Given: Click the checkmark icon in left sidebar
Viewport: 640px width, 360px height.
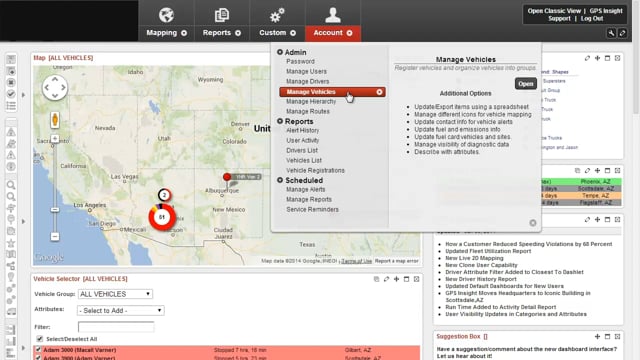Looking at the screenshot, I should pos(11,94).
